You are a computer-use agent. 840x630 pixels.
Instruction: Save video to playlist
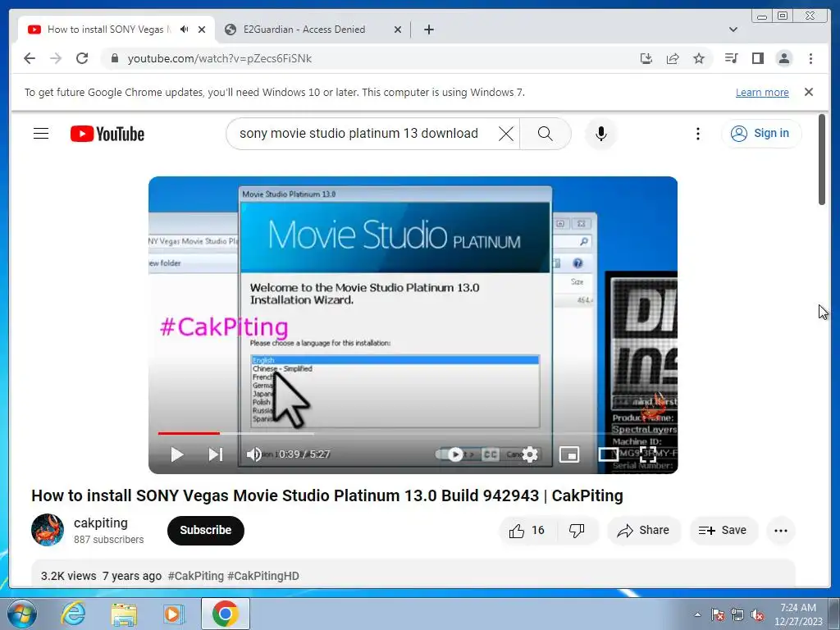click(723, 531)
